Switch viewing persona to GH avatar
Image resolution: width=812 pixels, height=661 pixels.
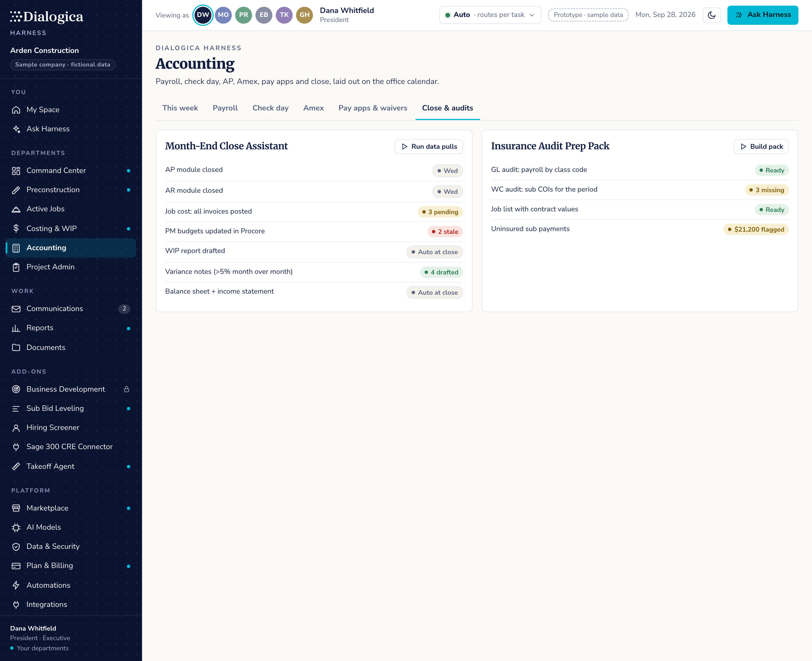click(x=304, y=15)
